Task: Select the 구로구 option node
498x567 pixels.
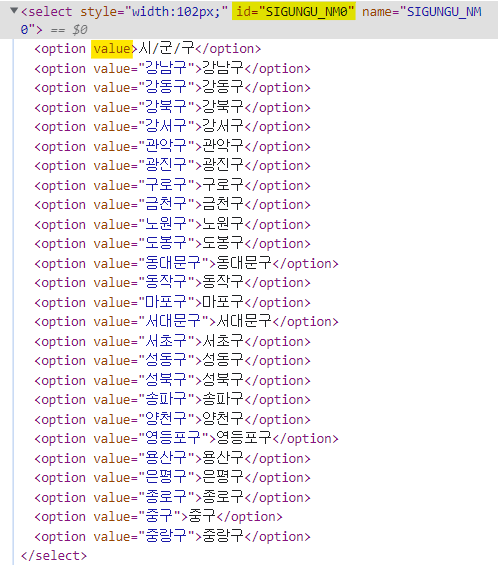Action: click(x=172, y=186)
